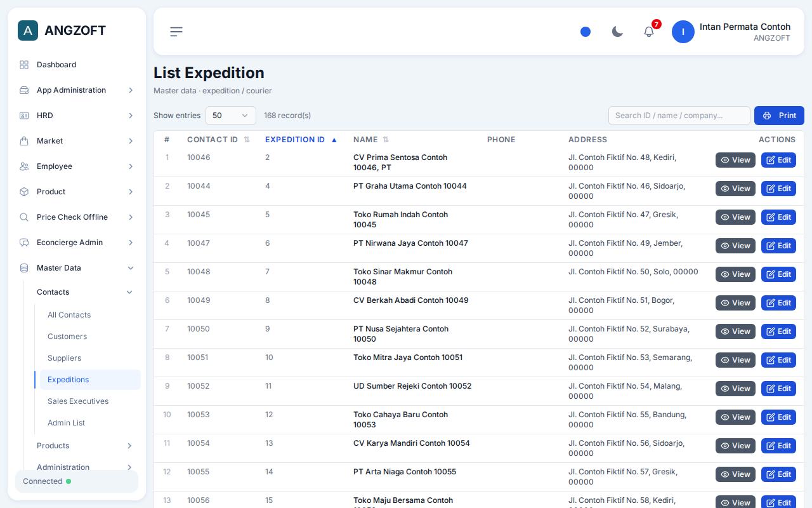Click the HRD id-card icon
The width and height of the screenshot is (812, 508).
coord(24,116)
